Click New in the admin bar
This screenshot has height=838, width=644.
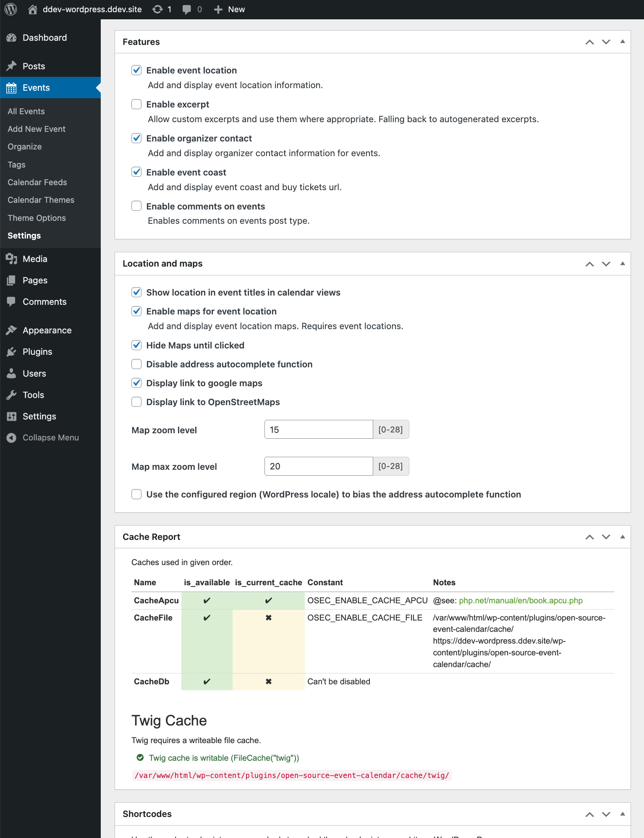point(230,9)
